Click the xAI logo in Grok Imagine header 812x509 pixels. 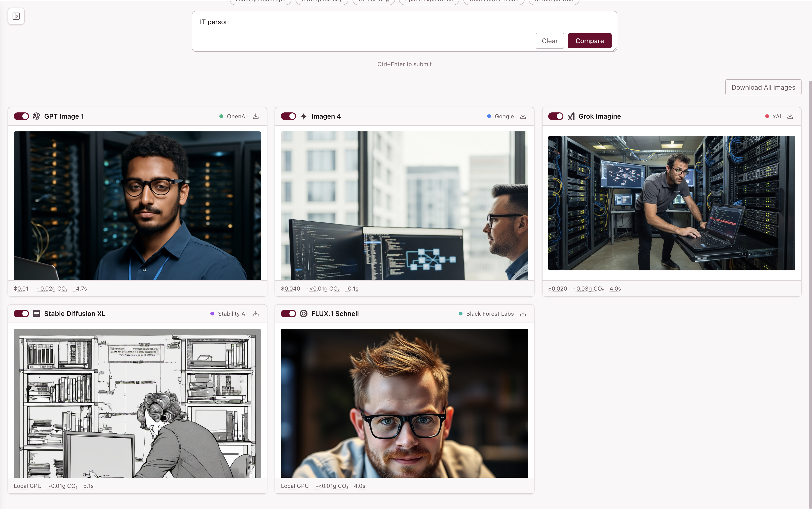pyautogui.click(x=571, y=116)
